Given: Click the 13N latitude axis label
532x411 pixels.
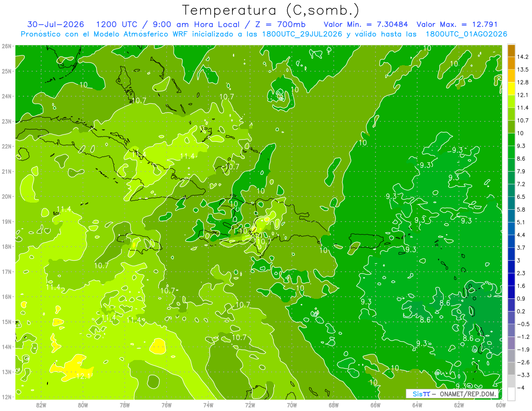Looking at the screenshot, I should [7, 372].
